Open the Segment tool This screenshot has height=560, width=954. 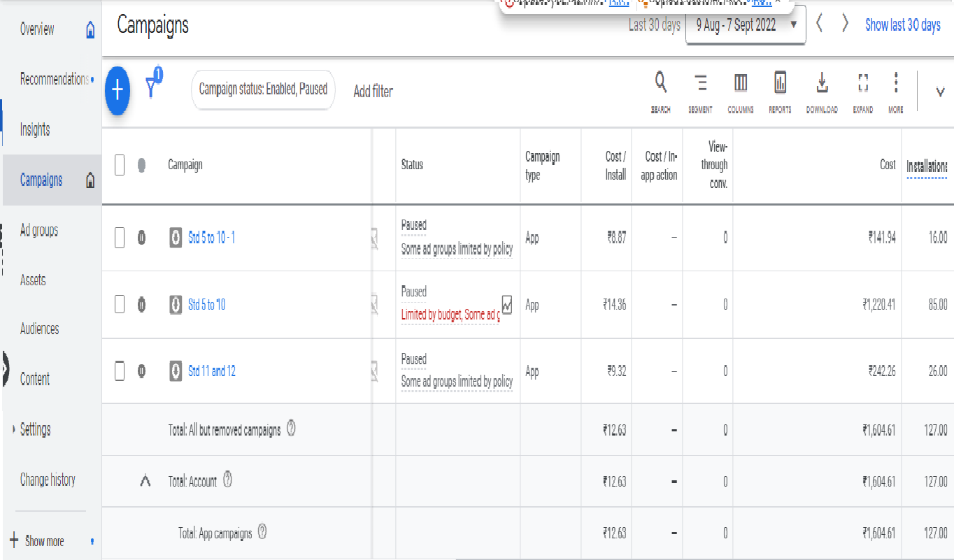point(700,84)
